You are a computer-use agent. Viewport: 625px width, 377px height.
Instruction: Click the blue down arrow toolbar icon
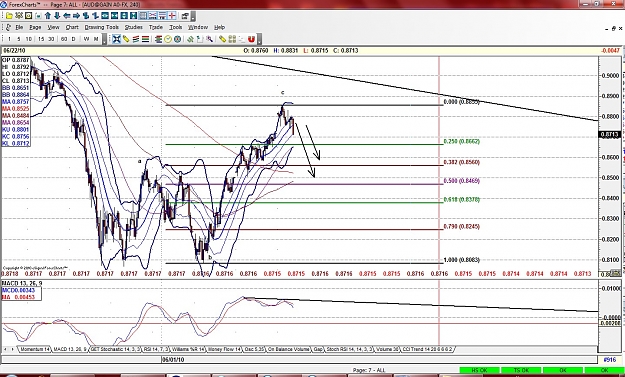57,16
